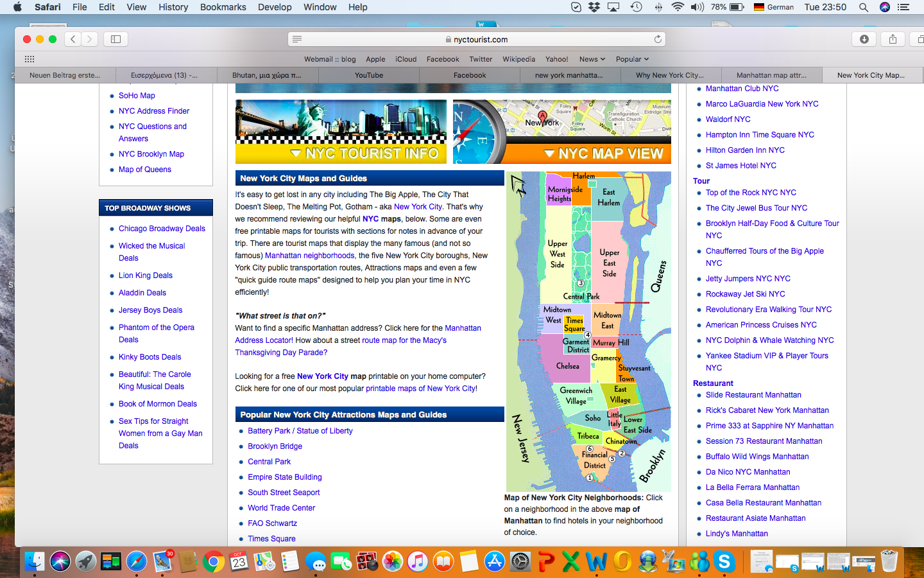The image size is (924, 578).
Task: Click the nyctourist.com address field
Action: pyautogui.click(x=477, y=39)
